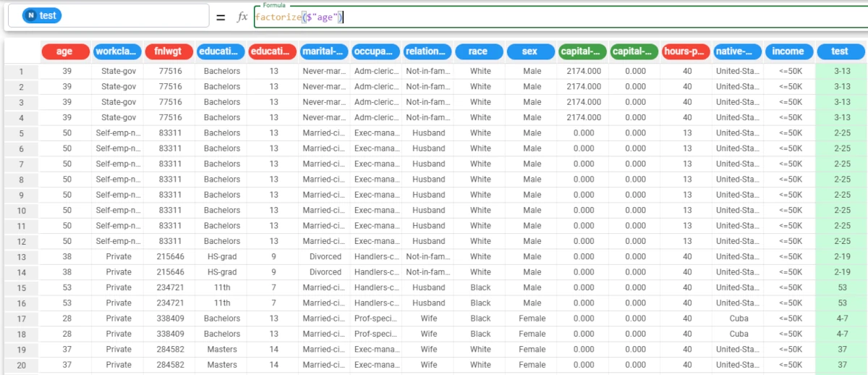Click the fx function icon

243,17
